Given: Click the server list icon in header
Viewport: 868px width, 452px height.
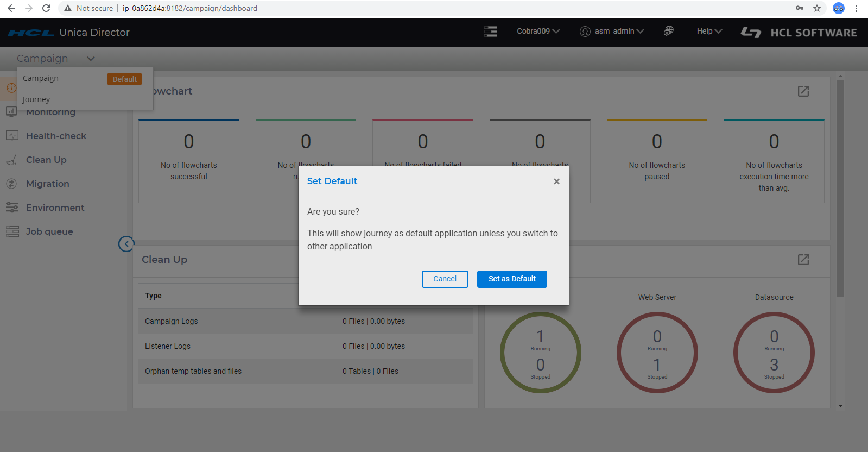Looking at the screenshot, I should pyautogui.click(x=491, y=32).
